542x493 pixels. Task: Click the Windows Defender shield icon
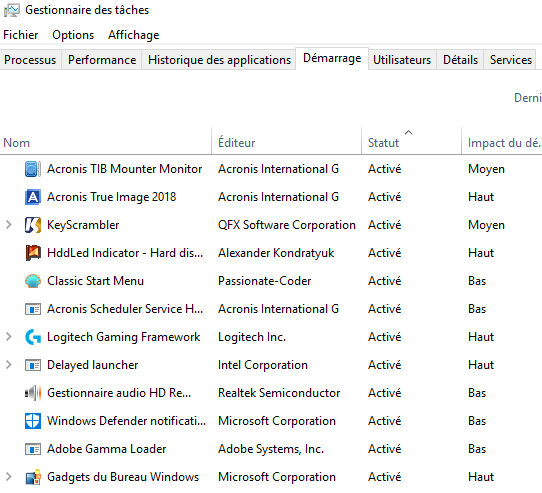(33, 421)
